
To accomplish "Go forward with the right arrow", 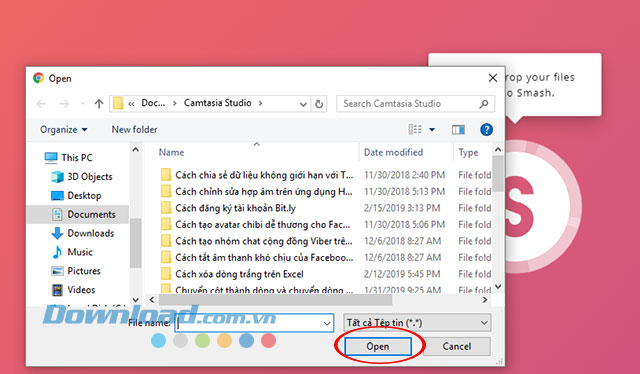I will point(64,104).
